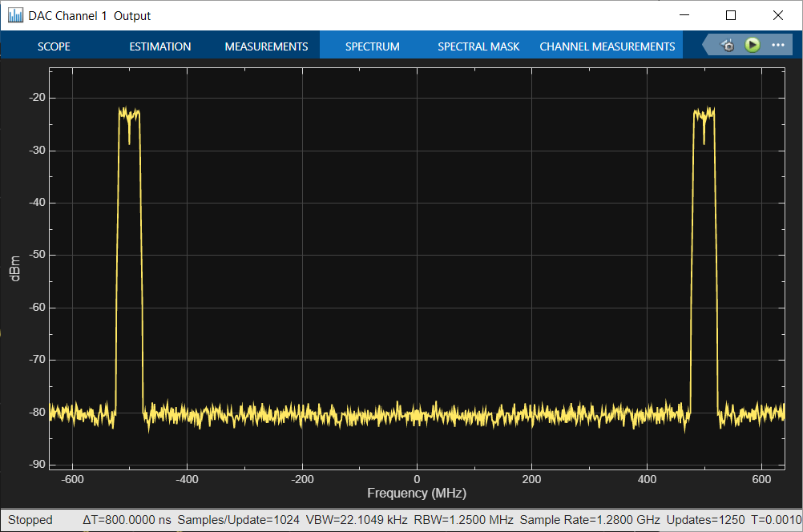Click the VBW=22.1049 kHz status readout

355,520
